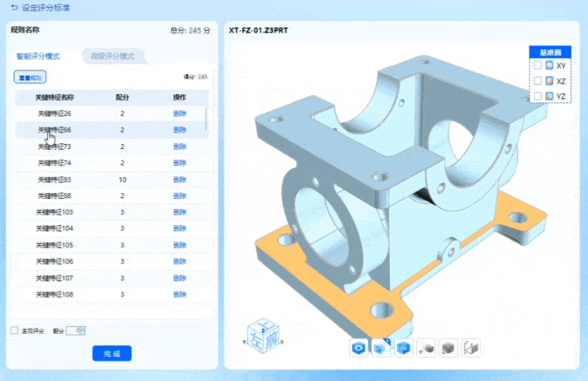The height and width of the screenshot is (381, 588).
Task: Delete 关键特征73 row
Action: pyautogui.click(x=179, y=146)
